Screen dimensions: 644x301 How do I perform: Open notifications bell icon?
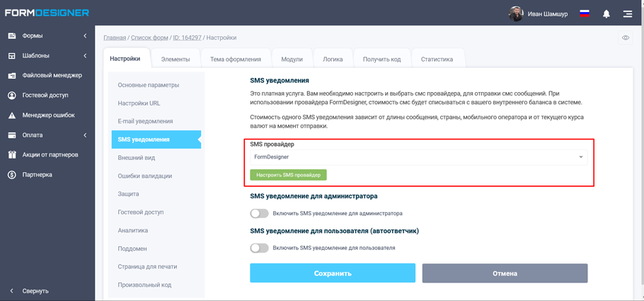pos(606,13)
